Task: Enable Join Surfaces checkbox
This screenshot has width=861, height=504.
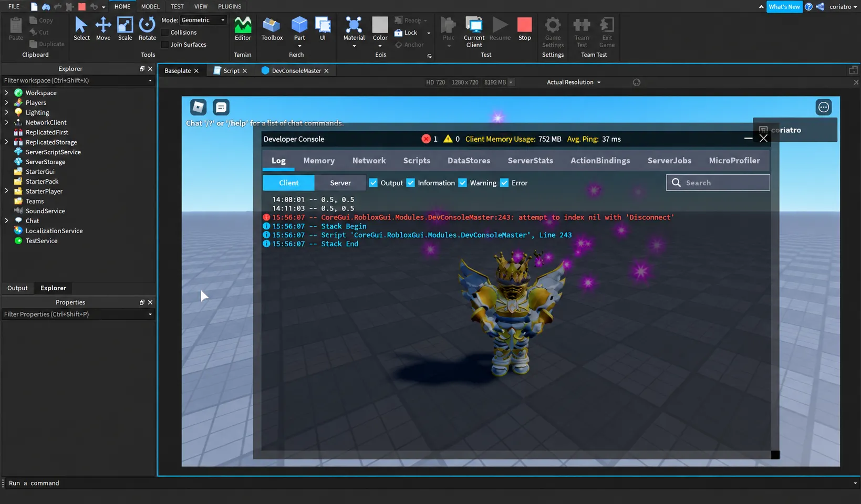Action: pos(165,45)
